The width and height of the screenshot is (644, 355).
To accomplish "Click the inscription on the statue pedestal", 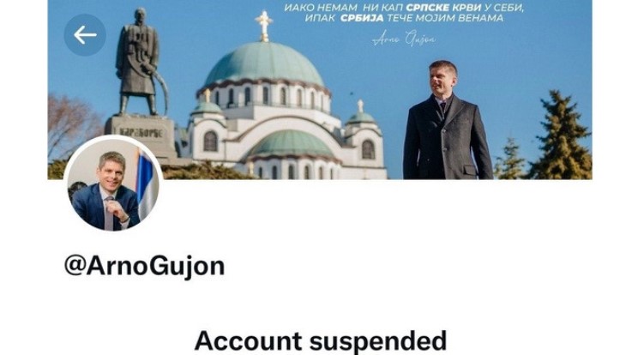I will pos(141,132).
